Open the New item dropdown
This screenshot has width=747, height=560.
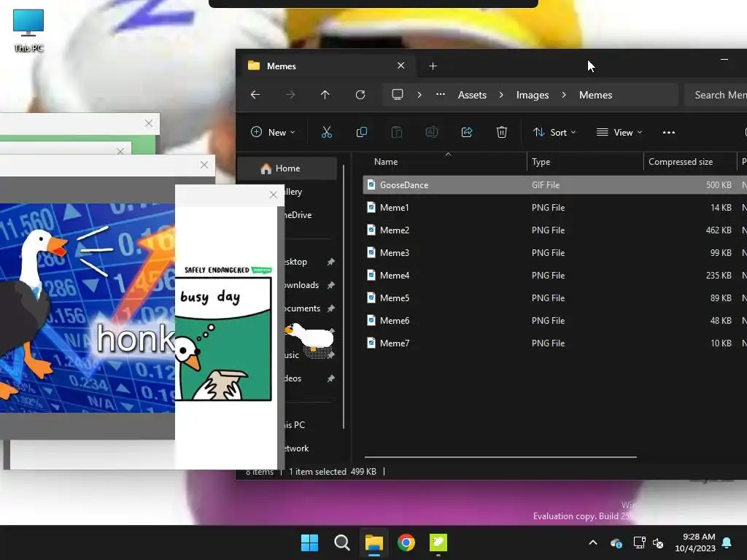[x=273, y=133]
